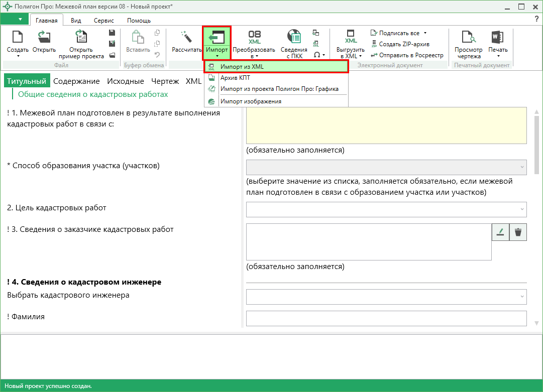
Task: Open Просмотр чертежа preview icon
Action: tap(469, 37)
